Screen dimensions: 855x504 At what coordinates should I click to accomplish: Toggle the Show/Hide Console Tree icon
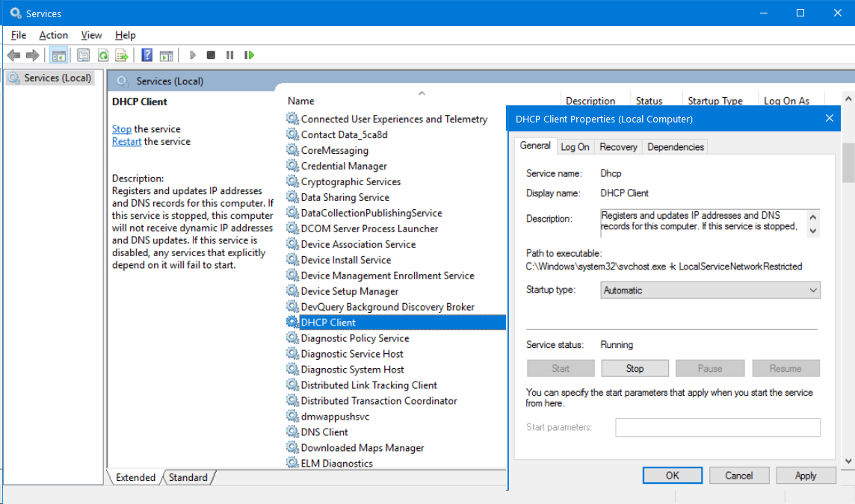pyautogui.click(x=58, y=55)
